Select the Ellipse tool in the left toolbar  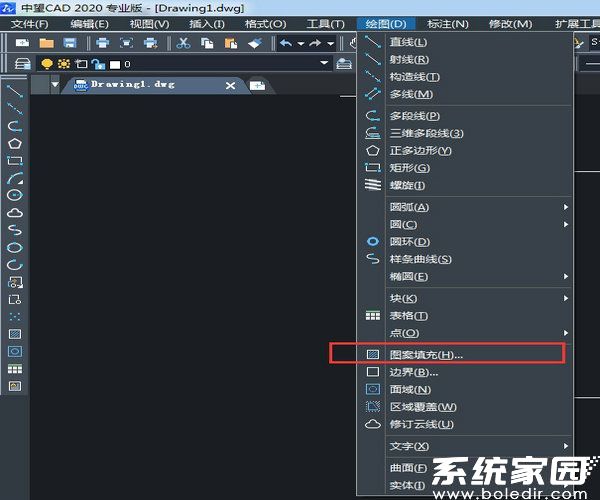pos(15,248)
